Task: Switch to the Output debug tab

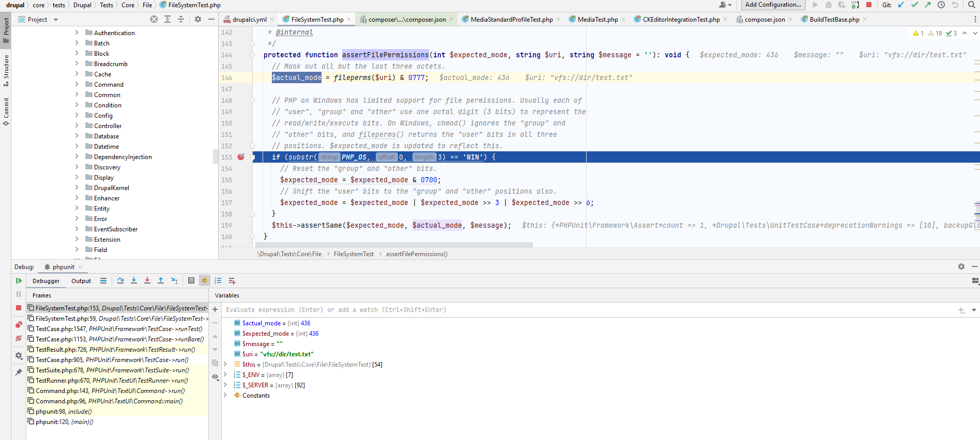Action: (81, 281)
